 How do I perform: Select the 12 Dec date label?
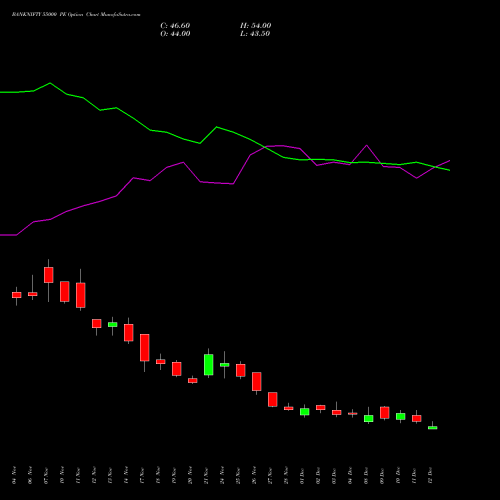click(430, 475)
